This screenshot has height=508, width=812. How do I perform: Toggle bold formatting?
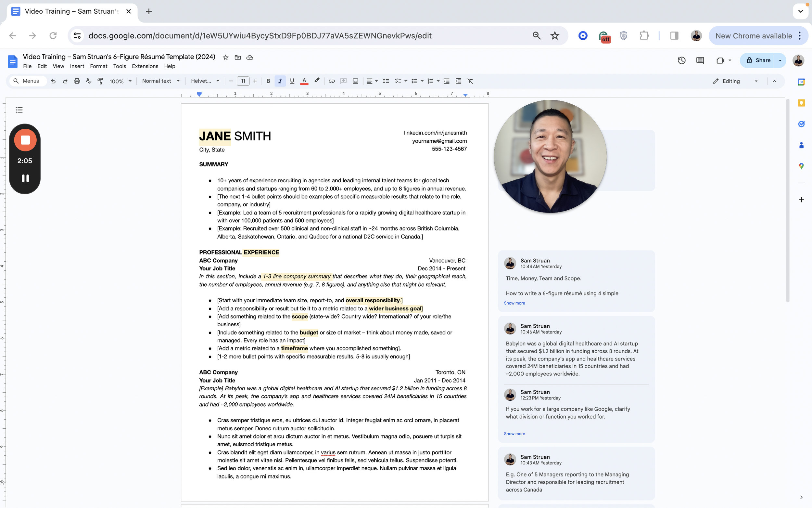[x=268, y=81]
